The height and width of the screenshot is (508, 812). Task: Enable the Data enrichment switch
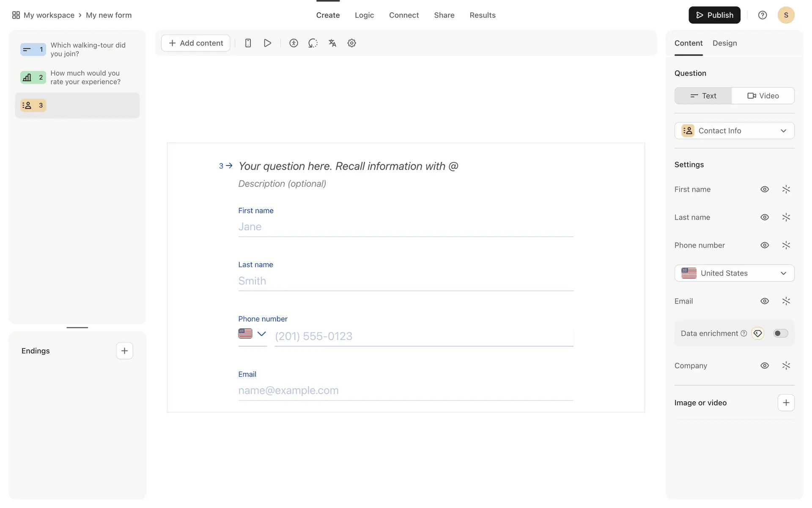point(780,334)
